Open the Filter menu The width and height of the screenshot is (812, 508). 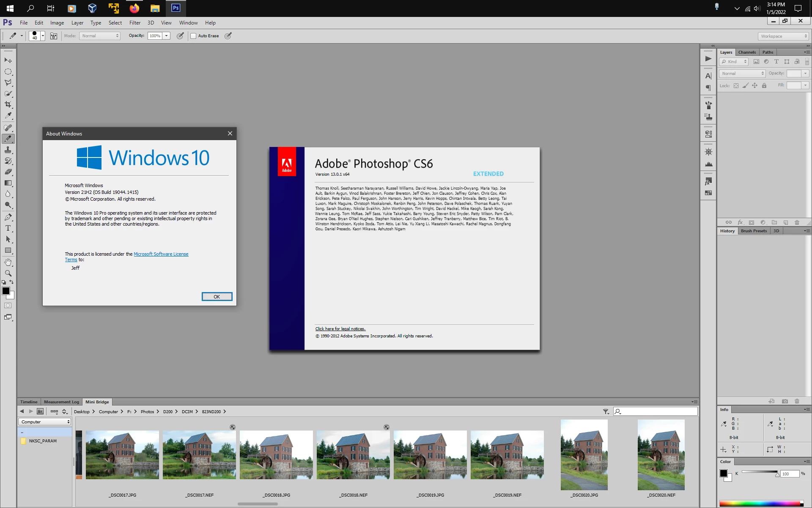134,23
